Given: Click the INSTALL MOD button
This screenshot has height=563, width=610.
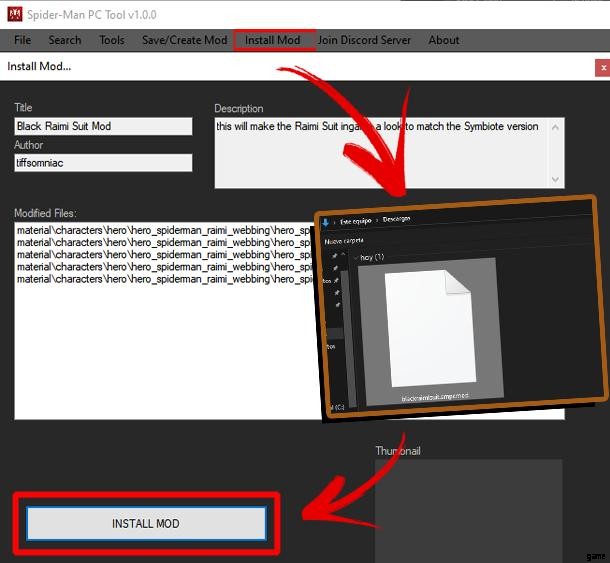Looking at the screenshot, I should 146,523.
